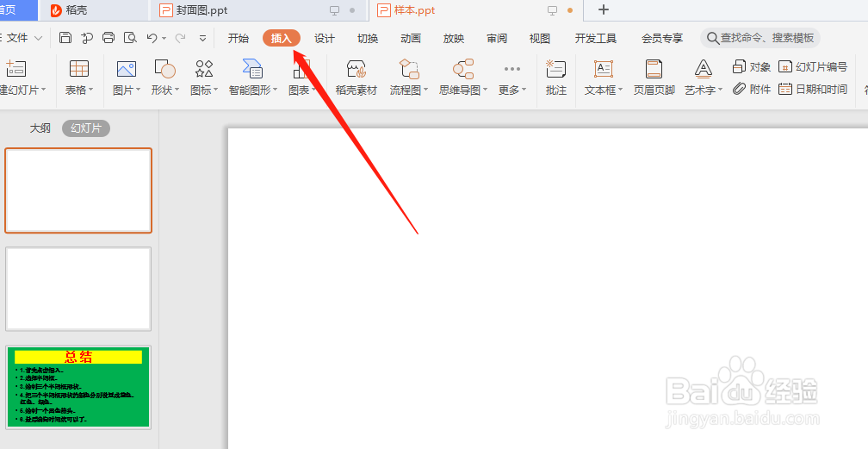Open the 会员专享 tab
The image size is (868, 449).
click(x=662, y=38)
